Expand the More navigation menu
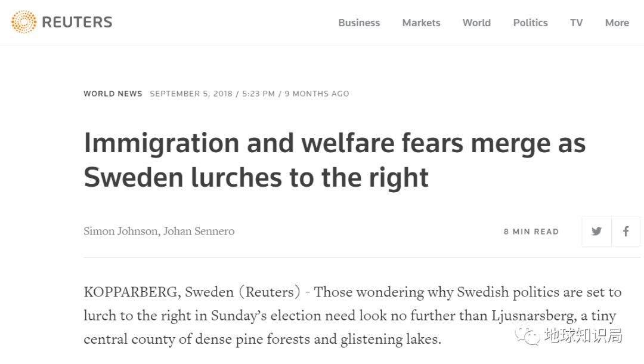The height and width of the screenshot is (364, 644). click(617, 23)
